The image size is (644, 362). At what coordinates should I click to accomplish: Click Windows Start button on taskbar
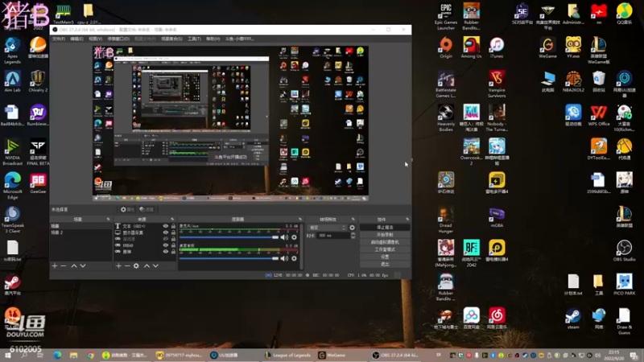pyautogui.click(x=8, y=355)
